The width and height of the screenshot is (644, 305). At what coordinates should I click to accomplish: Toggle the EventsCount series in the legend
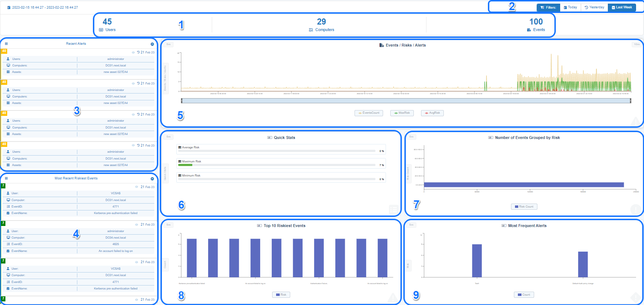(369, 113)
